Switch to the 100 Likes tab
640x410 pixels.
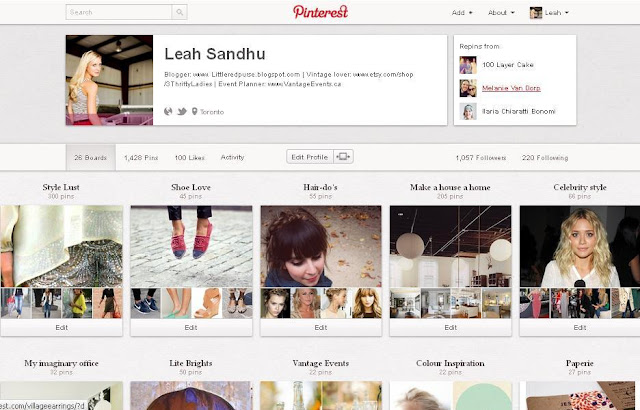coord(190,157)
